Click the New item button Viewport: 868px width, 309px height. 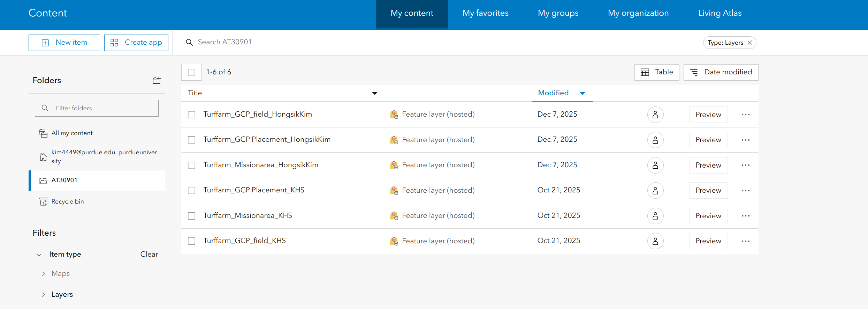[x=64, y=43]
